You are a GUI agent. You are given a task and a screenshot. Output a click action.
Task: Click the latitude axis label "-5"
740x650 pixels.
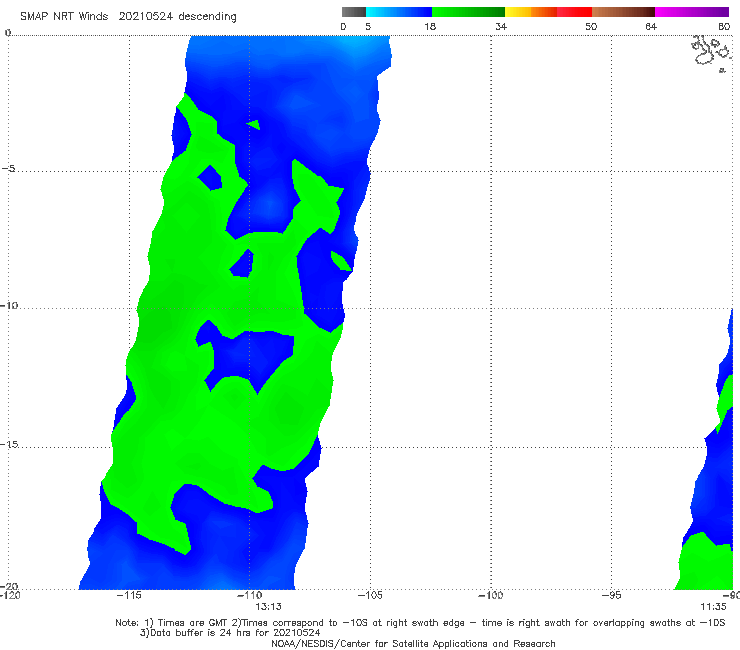8,169
